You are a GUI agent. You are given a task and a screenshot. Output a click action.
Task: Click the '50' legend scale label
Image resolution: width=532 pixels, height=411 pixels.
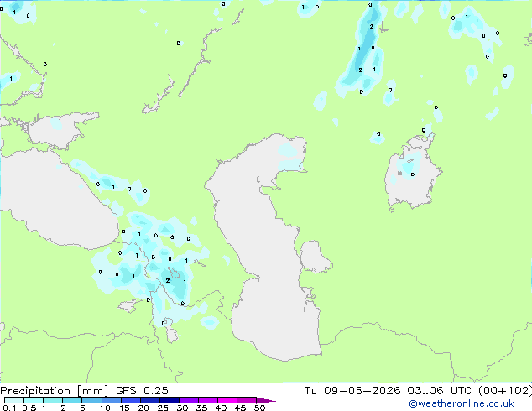click(259, 408)
